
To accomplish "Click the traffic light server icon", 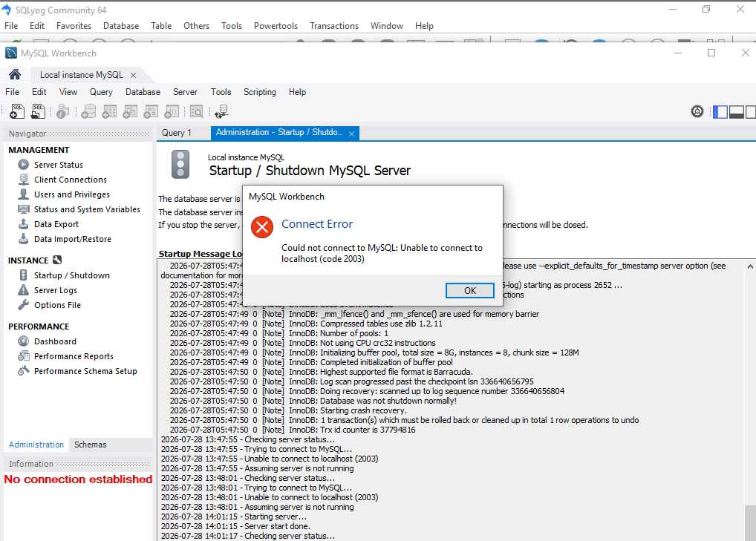I will coord(180,165).
